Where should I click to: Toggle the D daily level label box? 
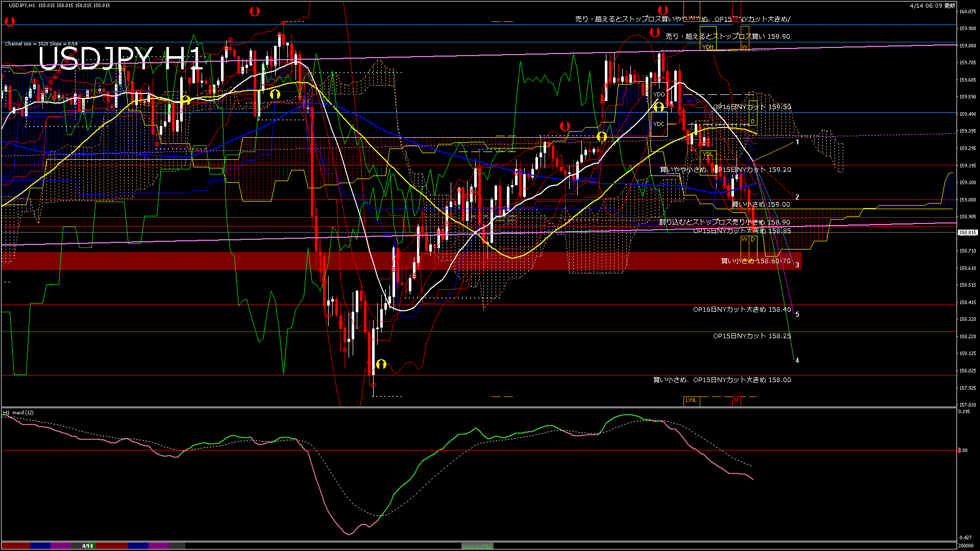coord(752,239)
